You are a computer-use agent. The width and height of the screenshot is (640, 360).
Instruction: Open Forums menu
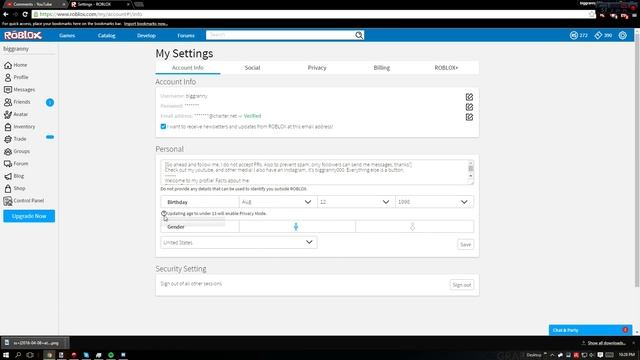click(x=186, y=36)
